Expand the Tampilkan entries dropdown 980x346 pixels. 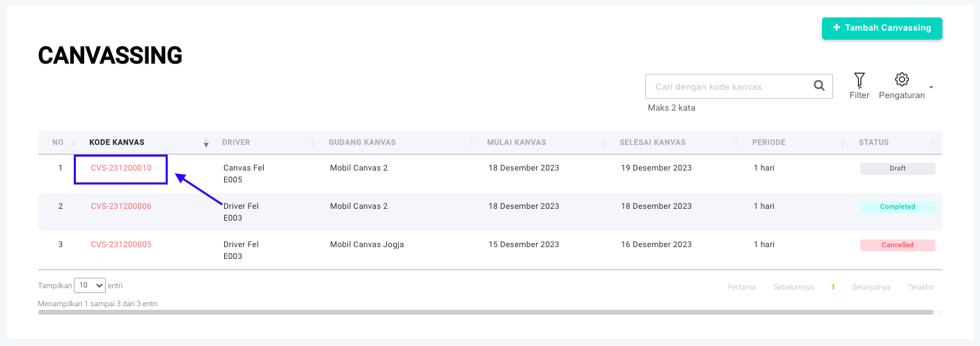[x=90, y=285]
